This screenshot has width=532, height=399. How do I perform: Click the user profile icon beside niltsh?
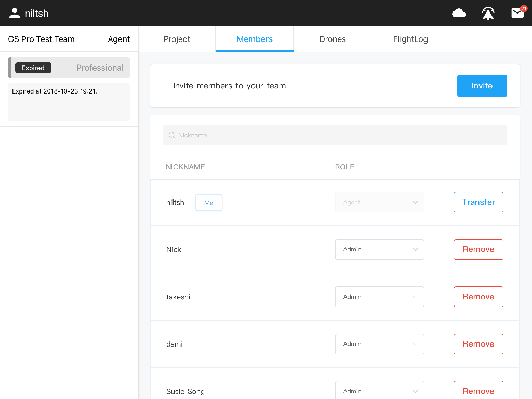(14, 12)
